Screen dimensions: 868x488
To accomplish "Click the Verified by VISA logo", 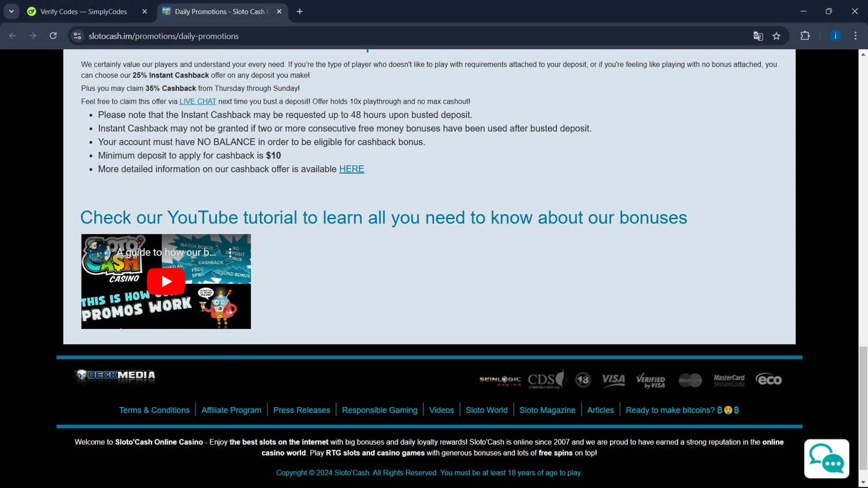I will tap(650, 380).
